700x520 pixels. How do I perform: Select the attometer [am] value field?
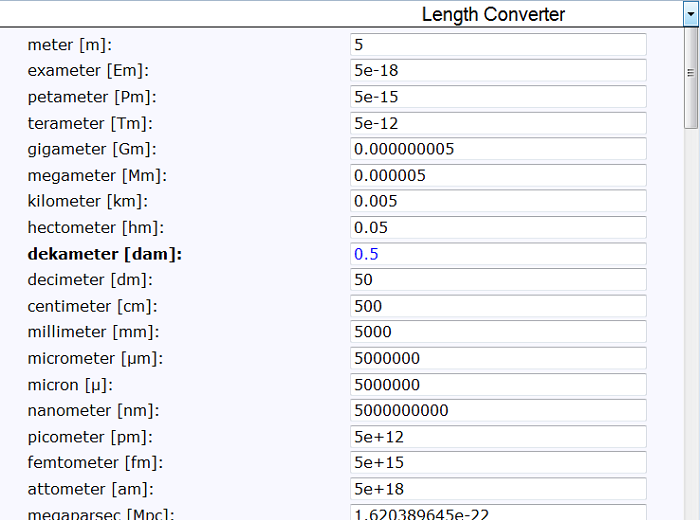coord(498,489)
